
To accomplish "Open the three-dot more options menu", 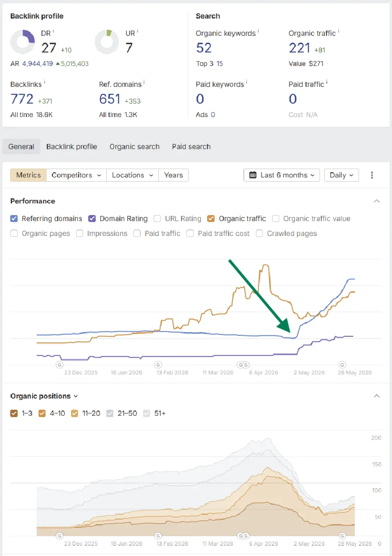I will click(372, 175).
